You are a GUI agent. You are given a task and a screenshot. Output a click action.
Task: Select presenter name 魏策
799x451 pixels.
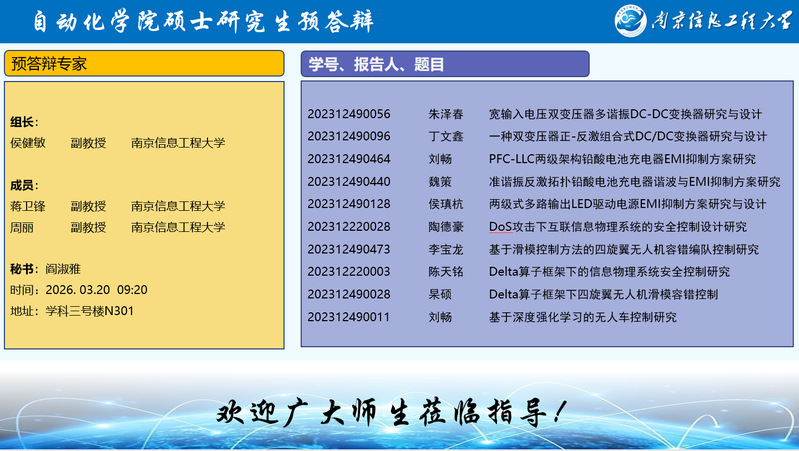(440, 182)
